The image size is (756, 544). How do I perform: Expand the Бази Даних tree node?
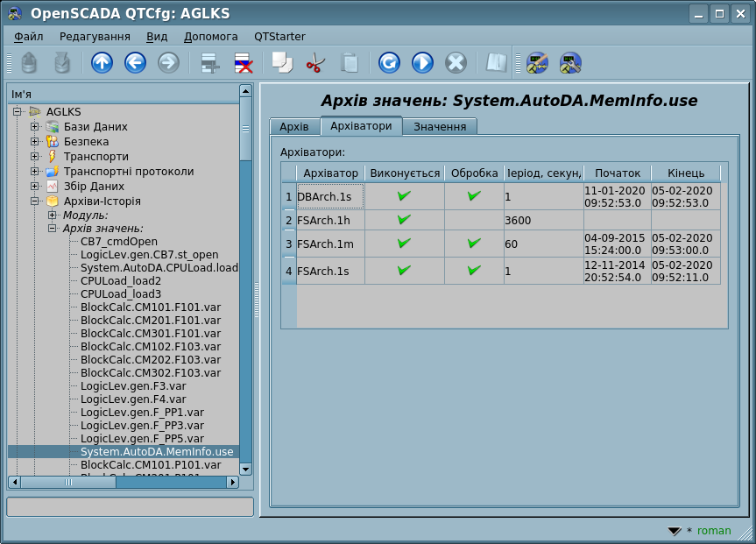(35, 127)
